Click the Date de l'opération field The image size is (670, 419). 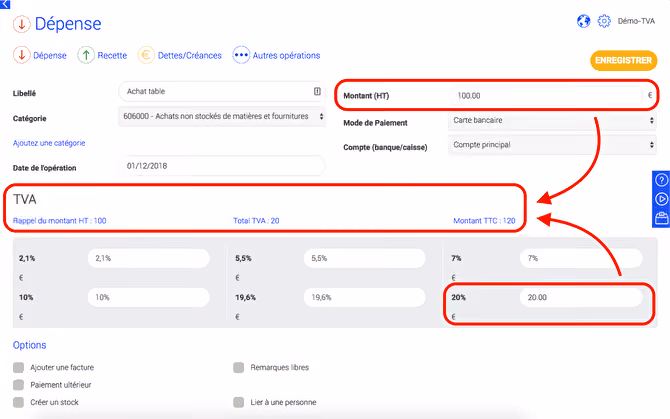[x=222, y=166]
